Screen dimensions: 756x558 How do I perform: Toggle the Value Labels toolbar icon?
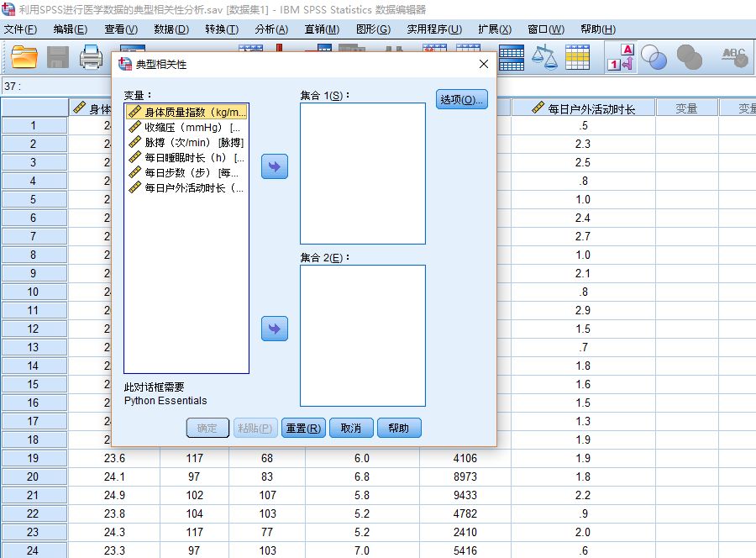point(621,58)
